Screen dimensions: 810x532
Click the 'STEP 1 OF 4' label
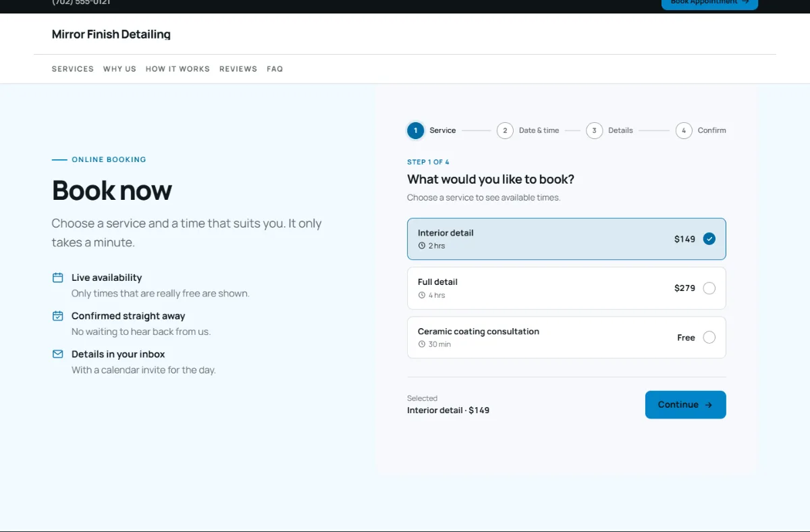[x=428, y=162]
